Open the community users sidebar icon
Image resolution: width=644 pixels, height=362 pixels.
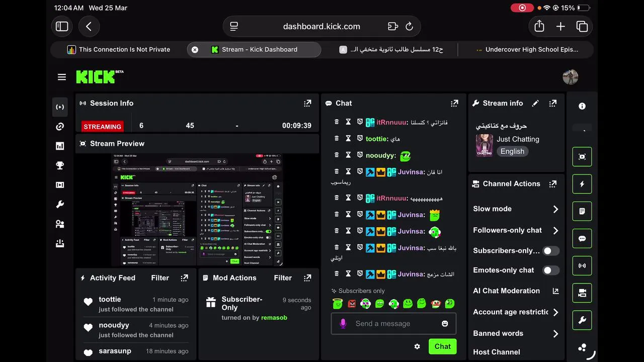point(60,224)
